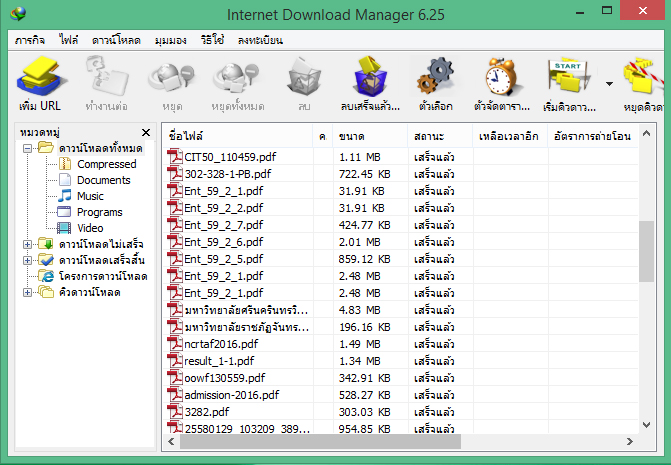Open the มุมมอง (View) menu

tap(170, 40)
